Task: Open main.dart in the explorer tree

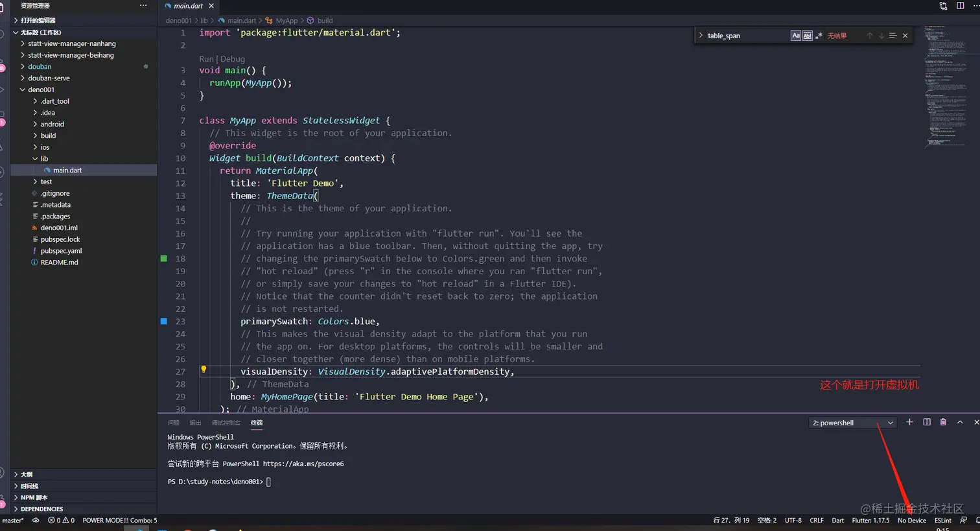Action: (x=84, y=170)
